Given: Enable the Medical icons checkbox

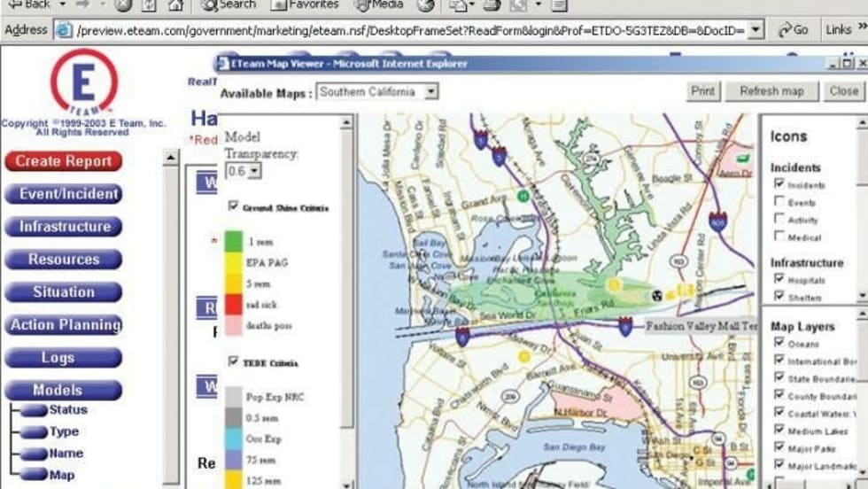Looking at the screenshot, I should pos(779,237).
